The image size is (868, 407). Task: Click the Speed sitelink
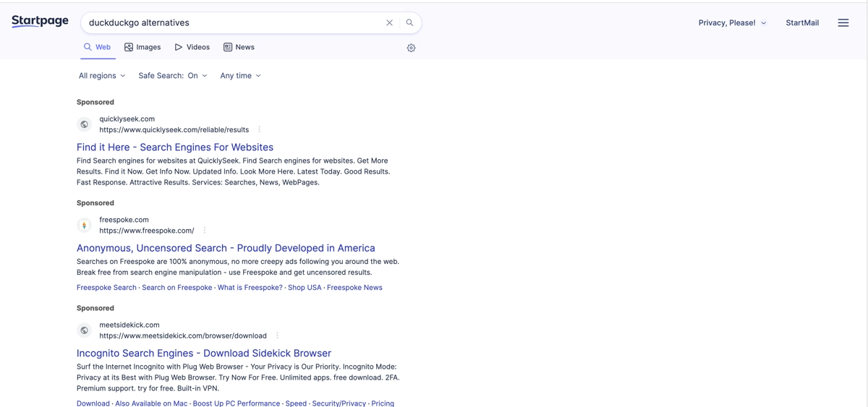(296, 403)
